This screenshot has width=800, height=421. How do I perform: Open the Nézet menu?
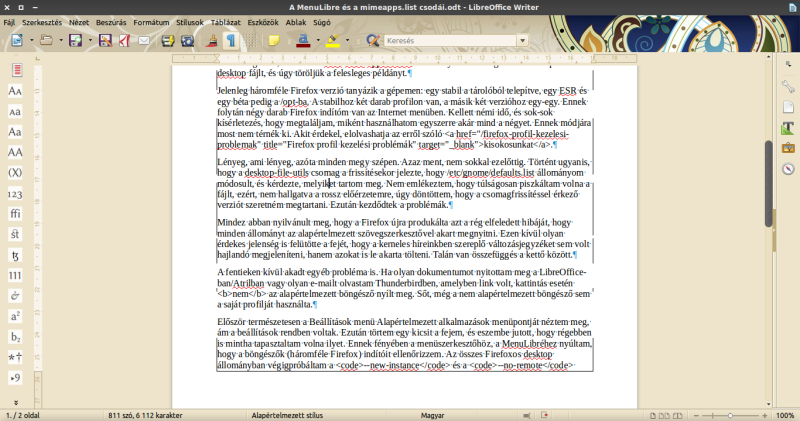click(x=79, y=22)
